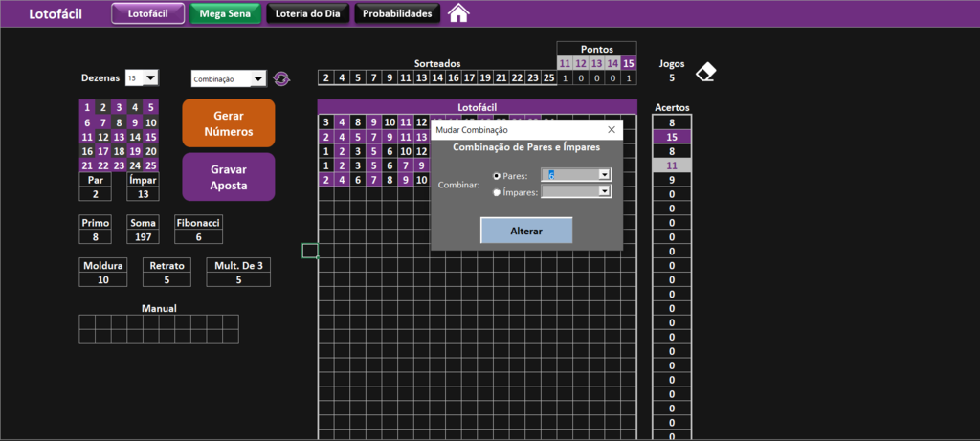Expand the Pares combo box
Image resolution: width=980 pixels, height=441 pixels.
click(x=604, y=175)
